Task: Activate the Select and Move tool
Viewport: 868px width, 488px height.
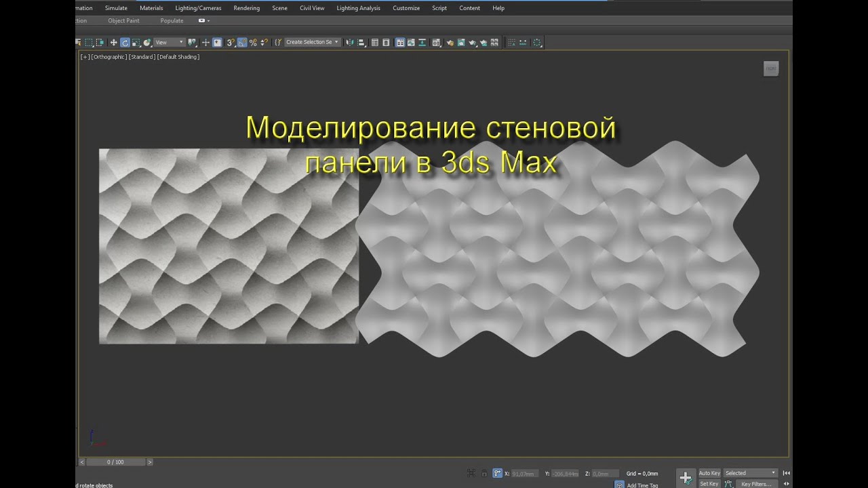Action: (113, 42)
